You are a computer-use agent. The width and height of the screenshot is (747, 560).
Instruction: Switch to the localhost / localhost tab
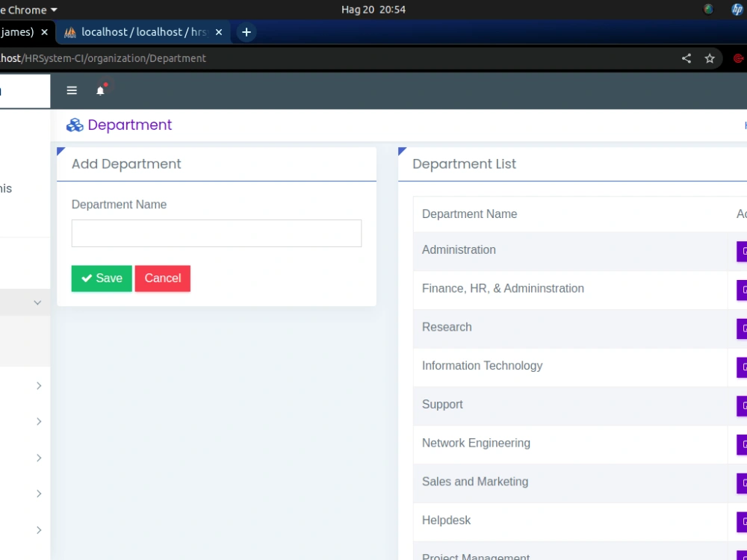pos(143,32)
